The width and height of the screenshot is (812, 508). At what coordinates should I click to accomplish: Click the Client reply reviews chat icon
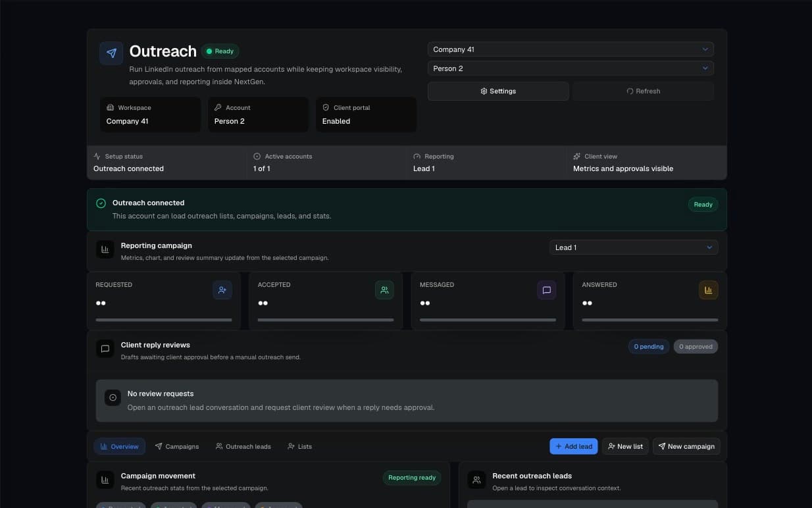[105, 349]
